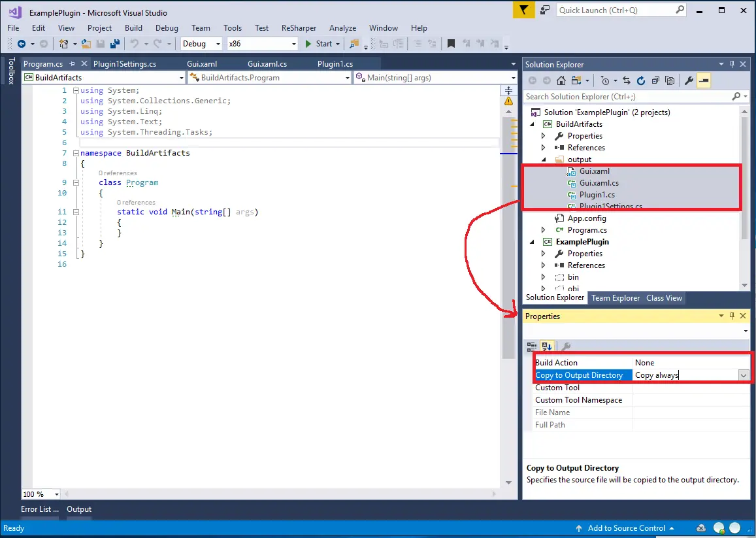The image size is (756, 538).
Task: Switch to the Plugin1Settings.cs editor tab
Action: [x=125, y=63]
